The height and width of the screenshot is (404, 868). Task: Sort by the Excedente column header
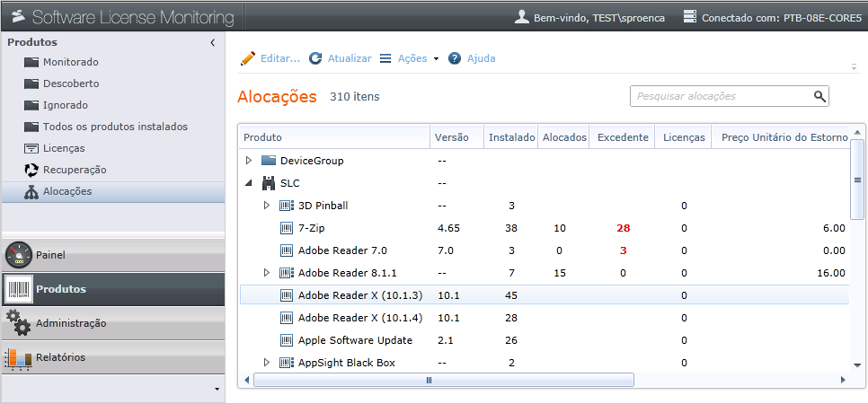pos(623,137)
